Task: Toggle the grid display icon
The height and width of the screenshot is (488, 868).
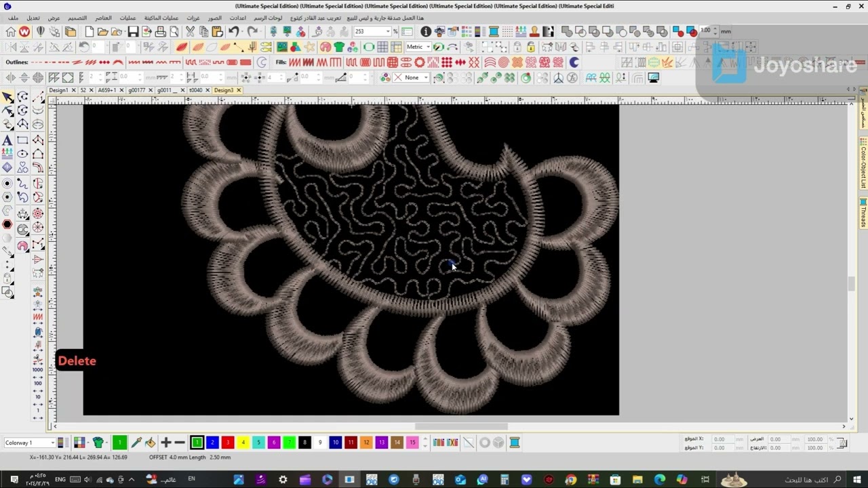Action: tap(382, 47)
